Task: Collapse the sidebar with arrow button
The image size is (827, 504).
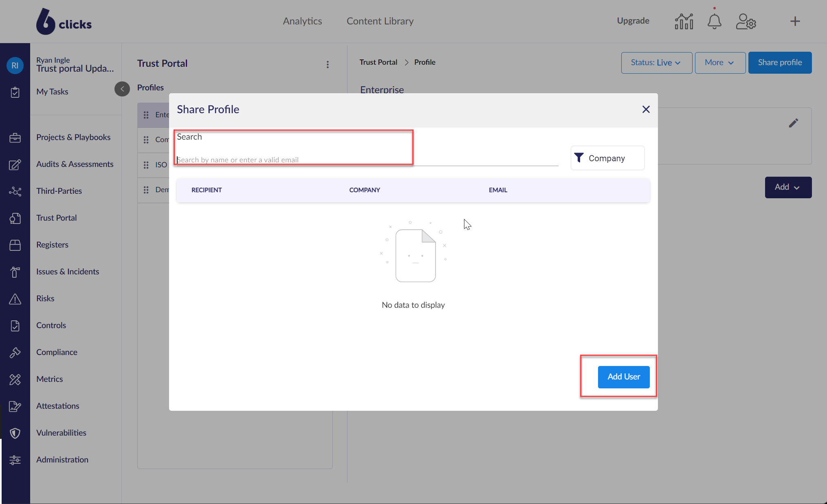Action: tap(122, 89)
